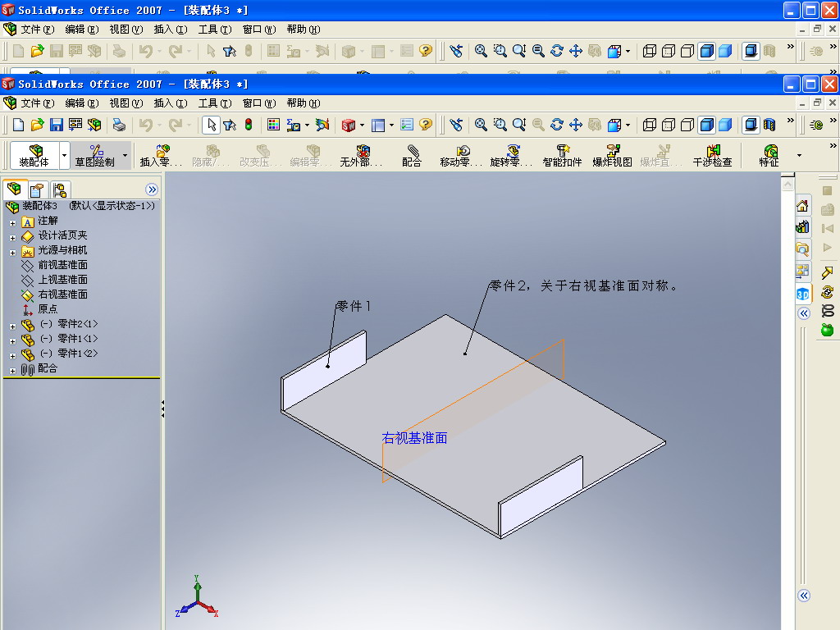Expand the 零件2<1> component node

tap(12, 326)
